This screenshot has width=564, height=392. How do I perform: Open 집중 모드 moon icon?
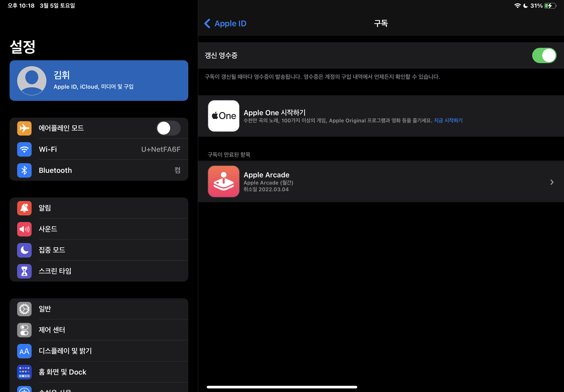point(24,250)
